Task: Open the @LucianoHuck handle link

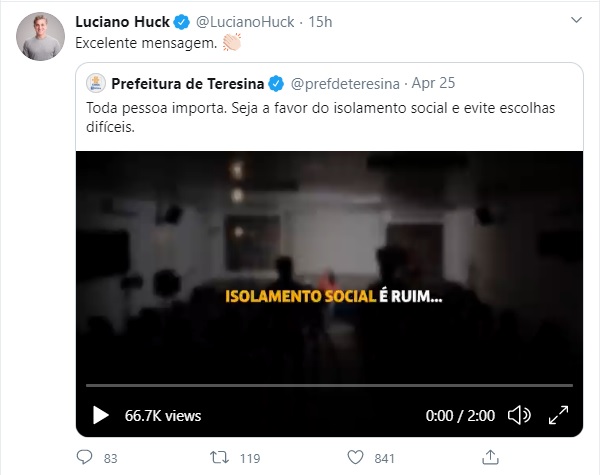Action: tap(245, 22)
